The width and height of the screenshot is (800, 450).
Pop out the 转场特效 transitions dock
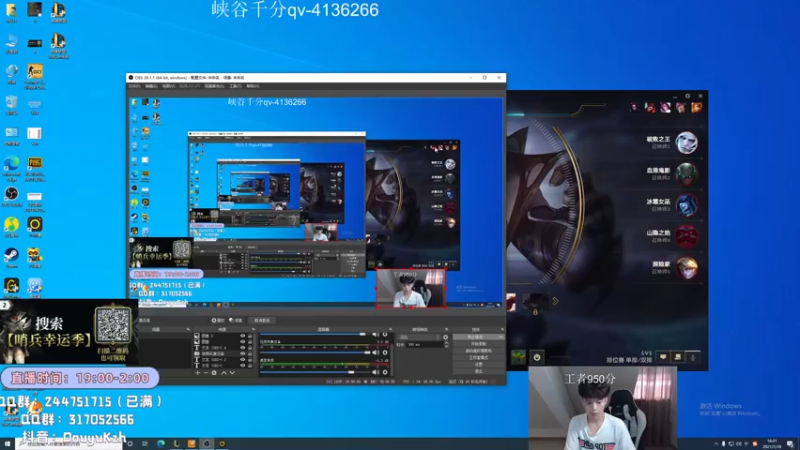click(446, 329)
